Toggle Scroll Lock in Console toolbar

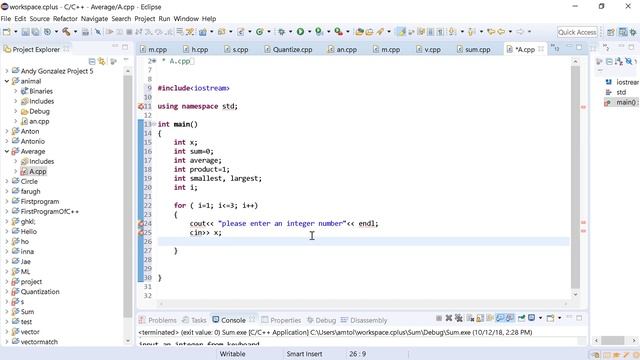tap(480, 318)
